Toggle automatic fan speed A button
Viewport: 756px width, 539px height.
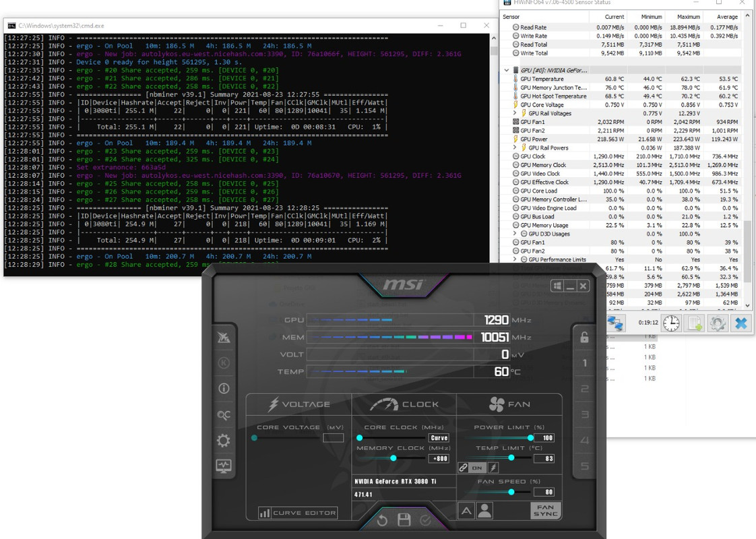point(466,511)
